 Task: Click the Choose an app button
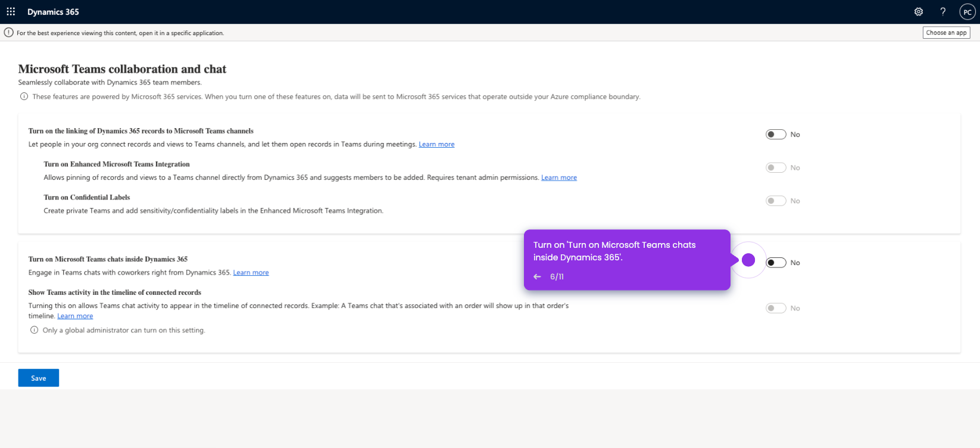946,33
